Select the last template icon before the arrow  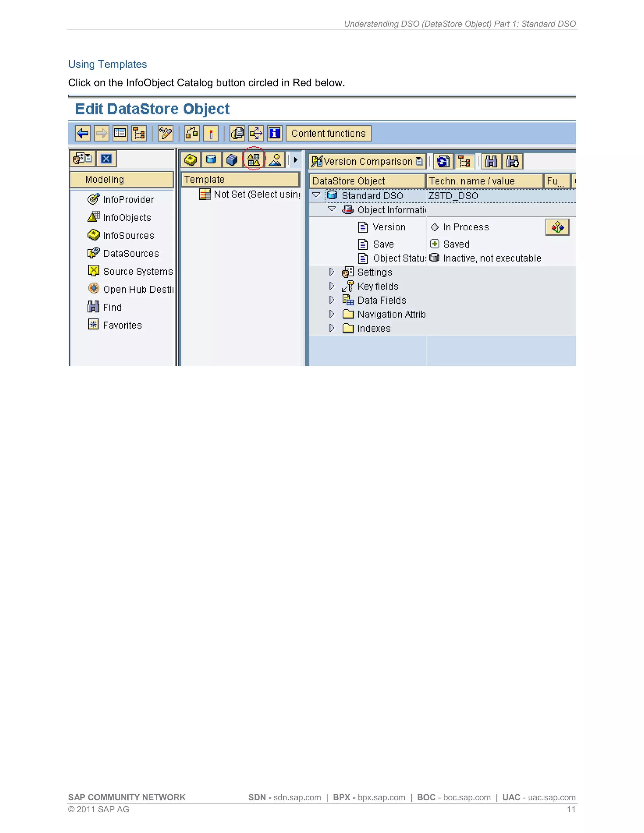275,160
